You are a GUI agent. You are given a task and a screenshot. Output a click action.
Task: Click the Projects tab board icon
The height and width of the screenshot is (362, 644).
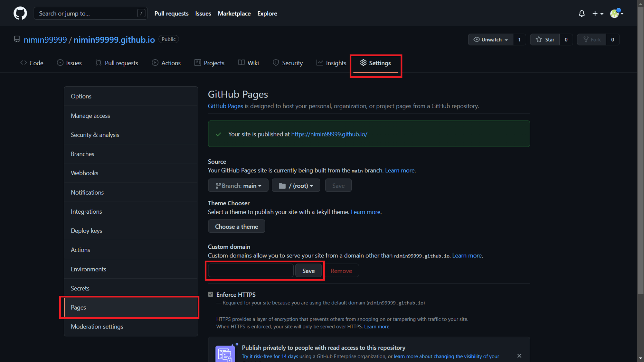pos(198,63)
